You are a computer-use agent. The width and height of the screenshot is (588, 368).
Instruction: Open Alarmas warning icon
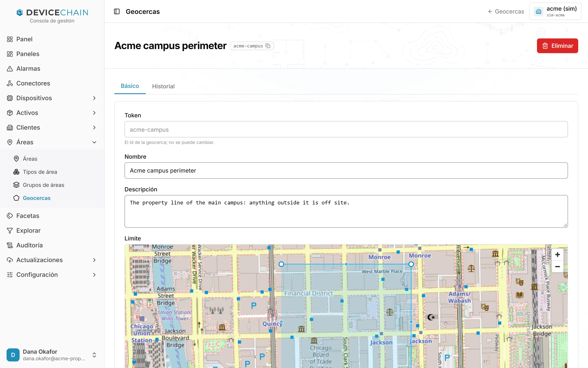(10, 69)
